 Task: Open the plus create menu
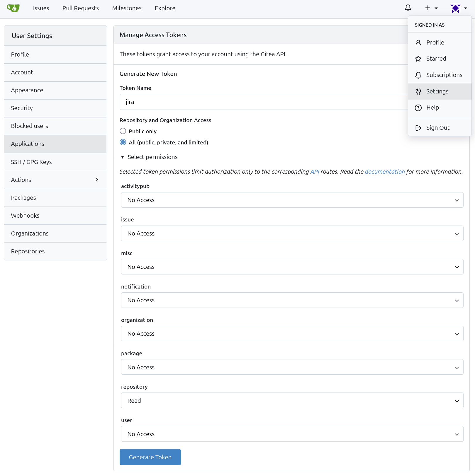(431, 8)
